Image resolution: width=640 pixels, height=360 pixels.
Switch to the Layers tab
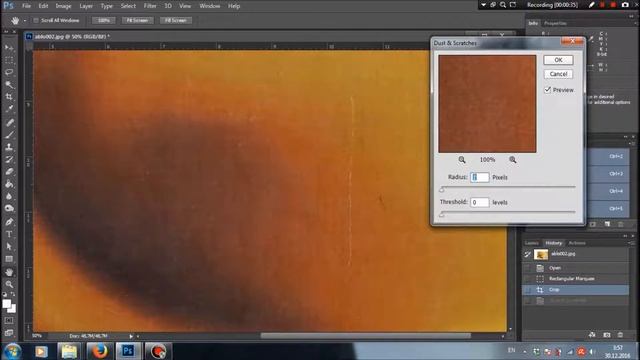point(531,243)
